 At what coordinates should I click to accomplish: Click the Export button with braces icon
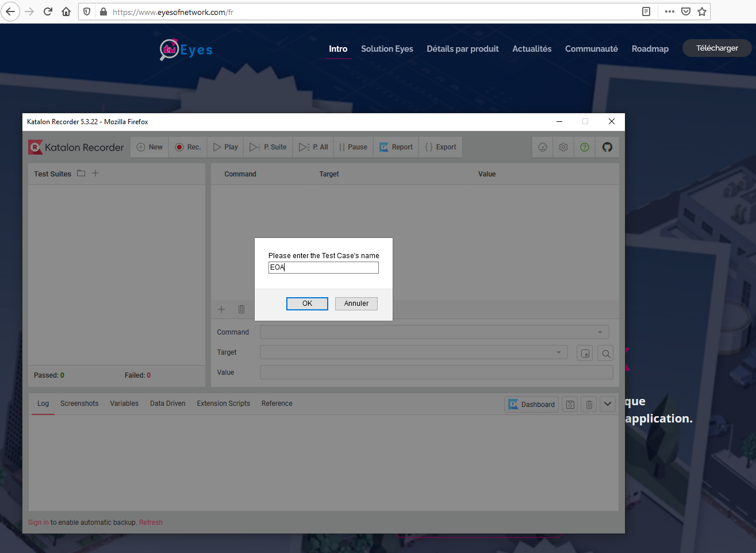[441, 147]
